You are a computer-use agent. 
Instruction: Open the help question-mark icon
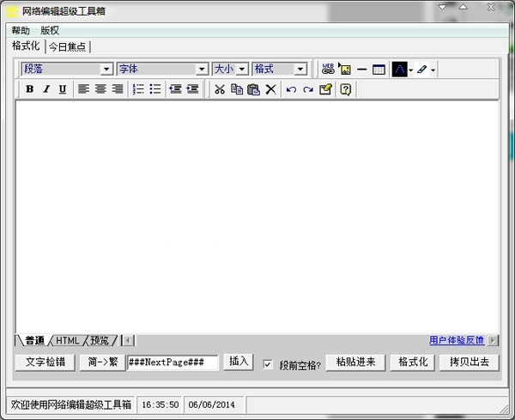coord(345,89)
